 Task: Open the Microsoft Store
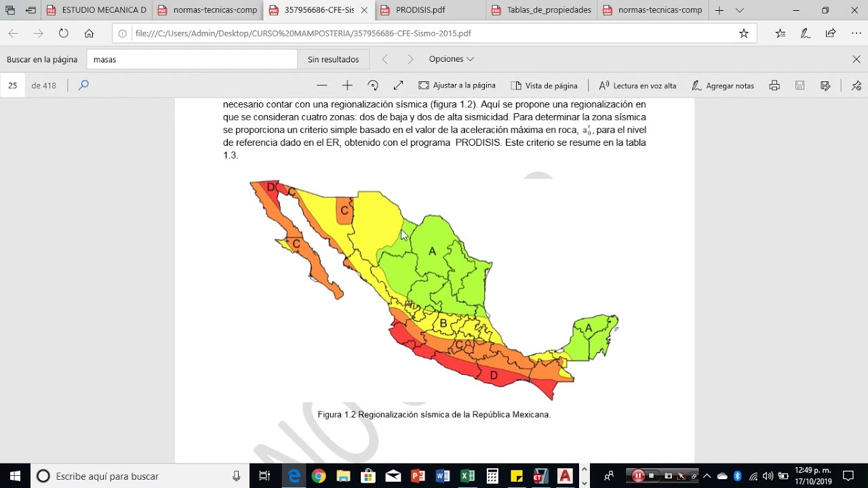pyautogui.click(x=368, y=476)
